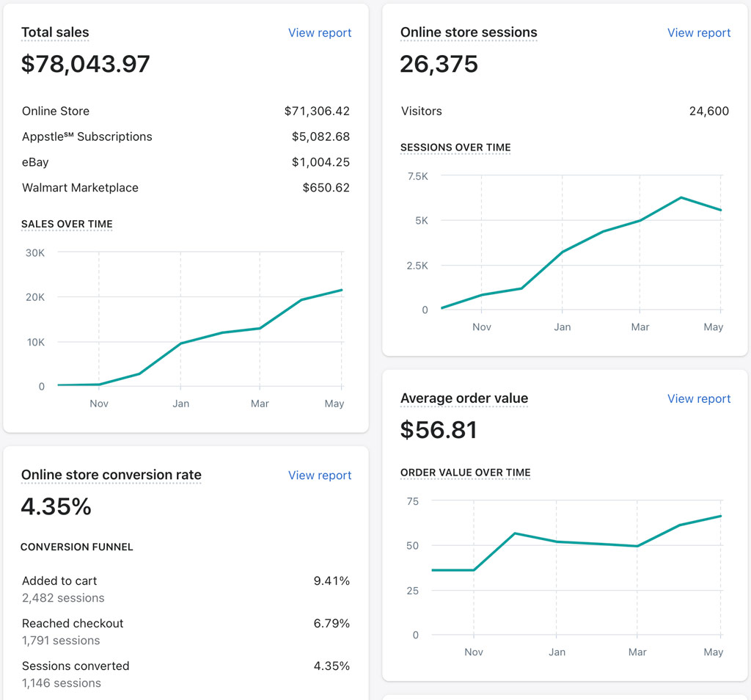Click the $650.62 Walmart amount
Viewport: 751px width, 700px height.
click(326, 187)
